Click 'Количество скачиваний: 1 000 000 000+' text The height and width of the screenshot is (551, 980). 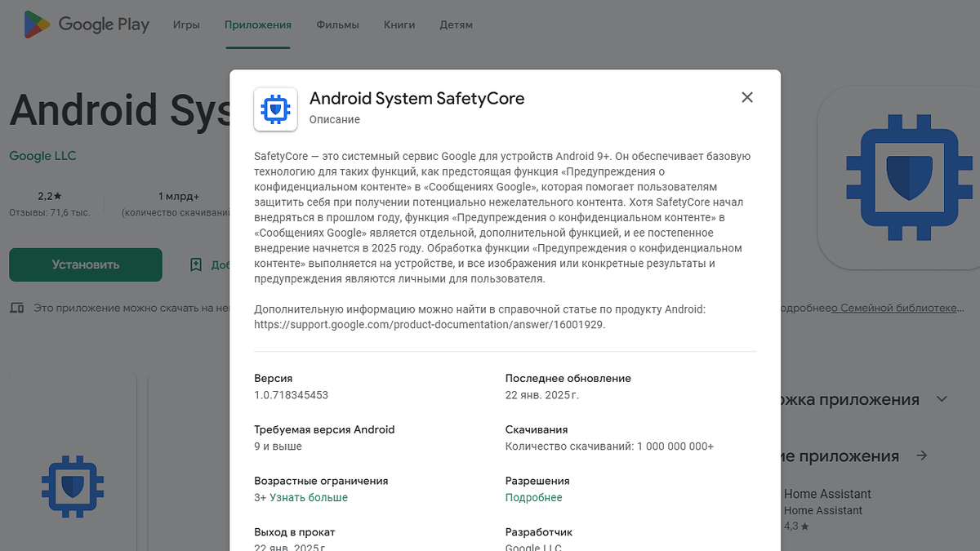(609, 447)
